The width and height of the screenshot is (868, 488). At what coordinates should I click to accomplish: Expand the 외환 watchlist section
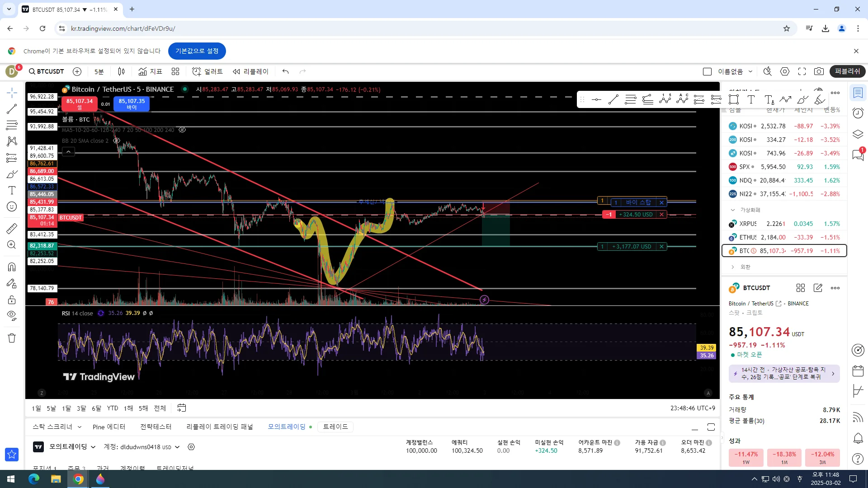733,267
